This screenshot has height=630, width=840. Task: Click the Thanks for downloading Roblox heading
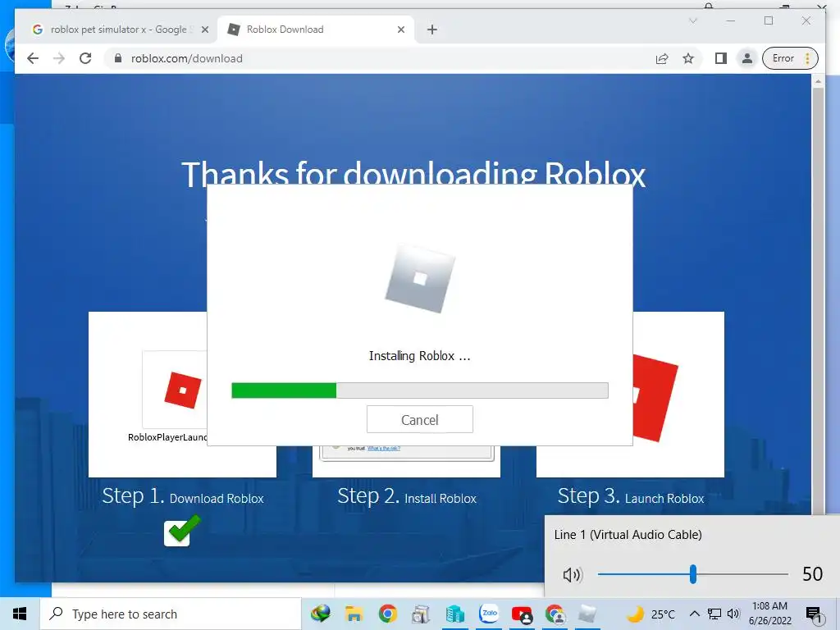tap(413, 173)
